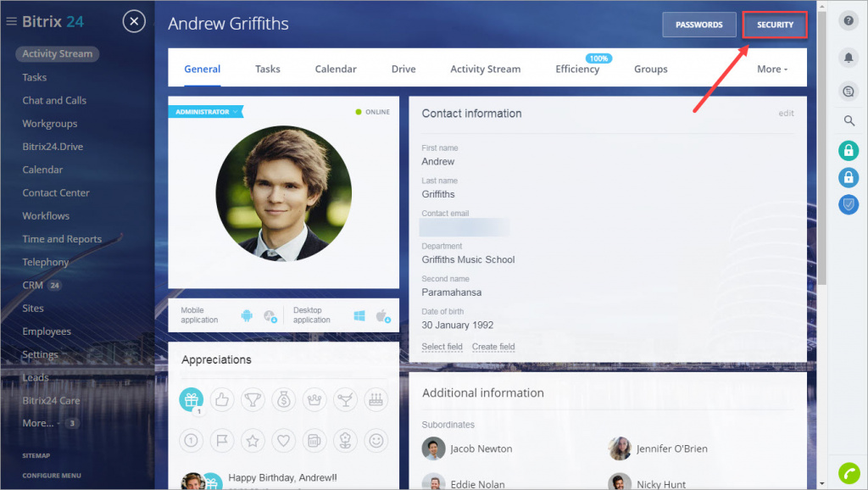Click the SECURITY button
Screen dimensions: 868x490
(x=775, y=25)
